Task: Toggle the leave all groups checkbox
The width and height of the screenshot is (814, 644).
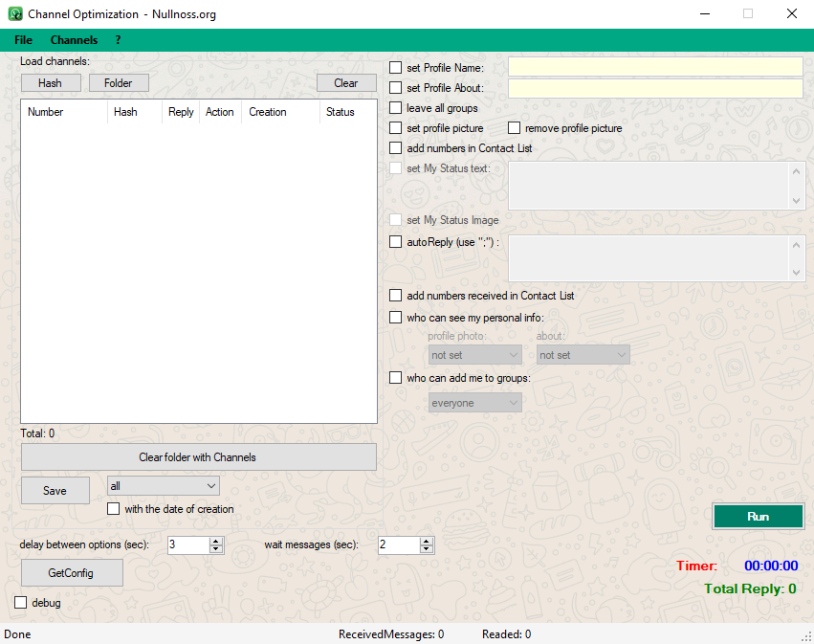Action: point(396,108)
